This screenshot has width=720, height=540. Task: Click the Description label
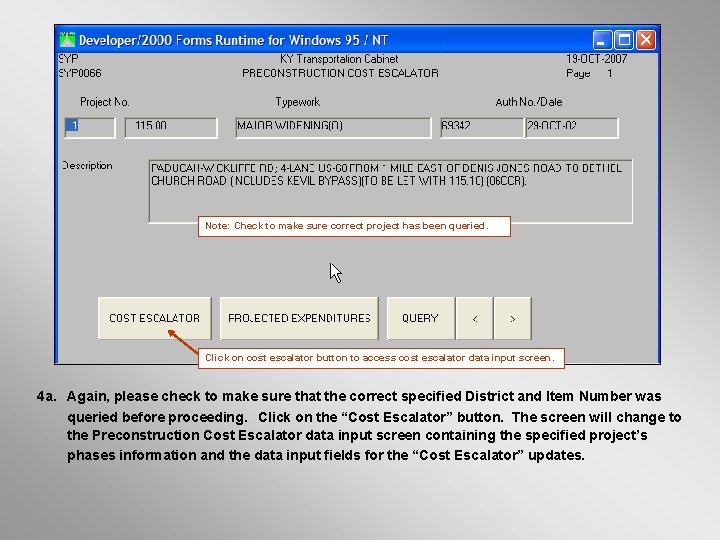tap(87, 166)
